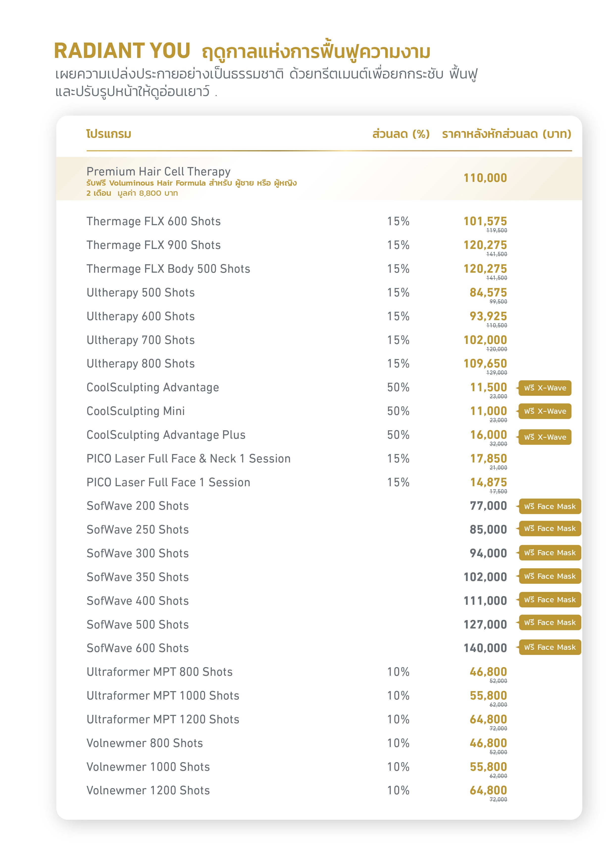The height and width of the screenshot is (868, 614).
Task: Click the price after discount column header
Action: pos(506,134)
